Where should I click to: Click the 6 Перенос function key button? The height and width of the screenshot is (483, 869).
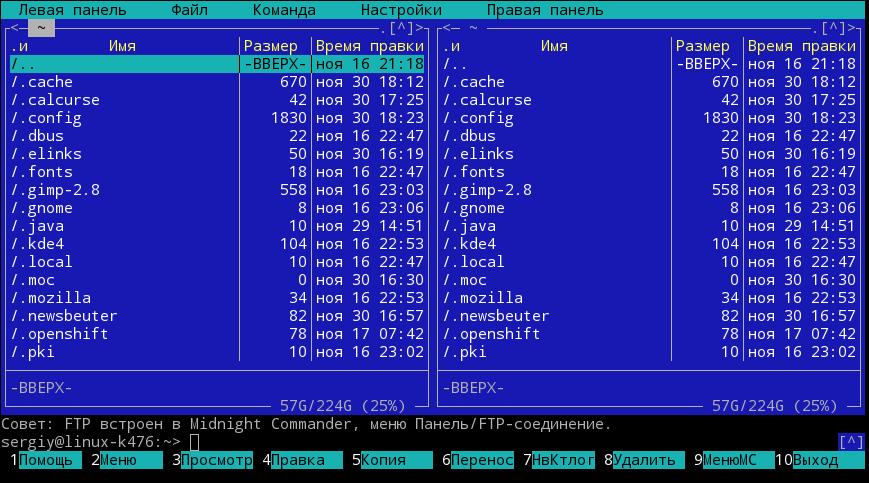click(x=478, y=460)
